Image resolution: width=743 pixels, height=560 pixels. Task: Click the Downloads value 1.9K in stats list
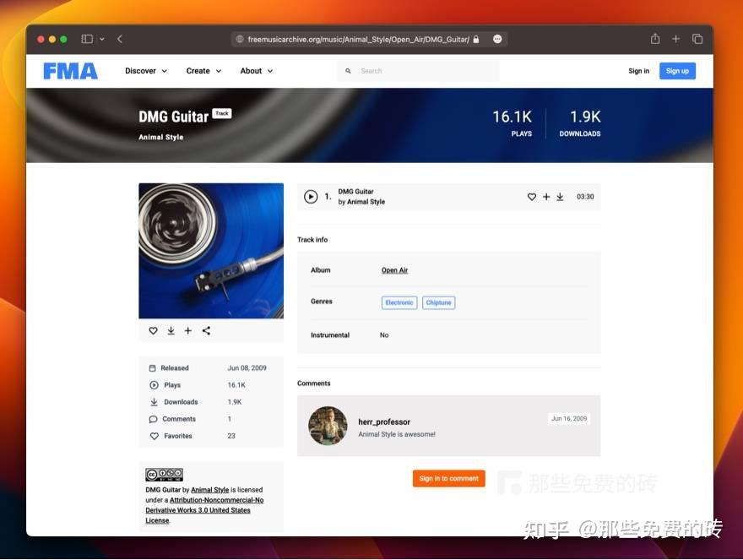pyautogui.click(x=235, y=401)
